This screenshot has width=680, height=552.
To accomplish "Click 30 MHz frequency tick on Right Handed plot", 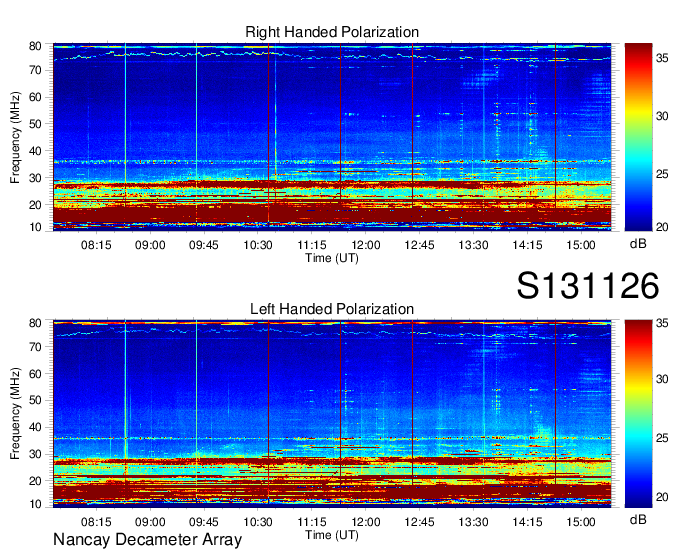I will pos(35,178).
